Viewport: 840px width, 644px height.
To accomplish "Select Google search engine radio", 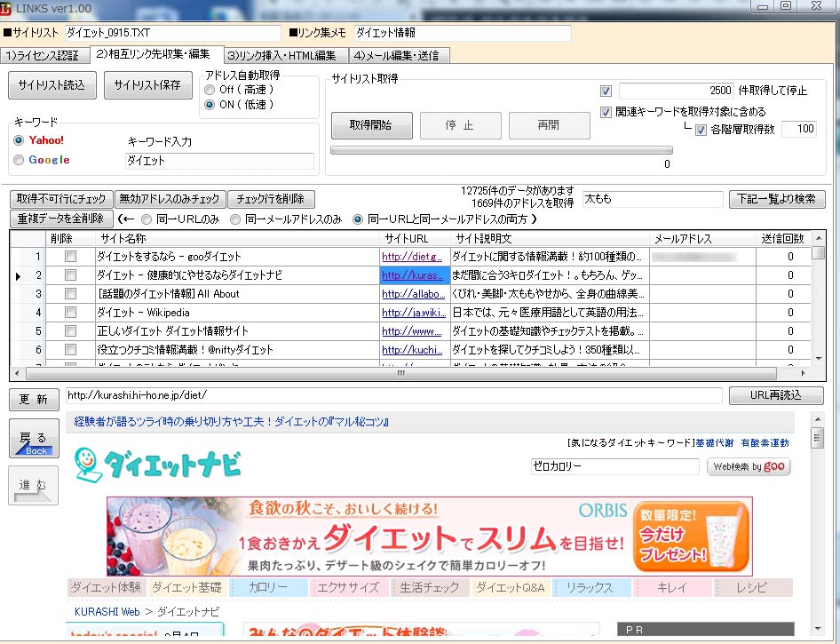I will click(x=19, y=160).
